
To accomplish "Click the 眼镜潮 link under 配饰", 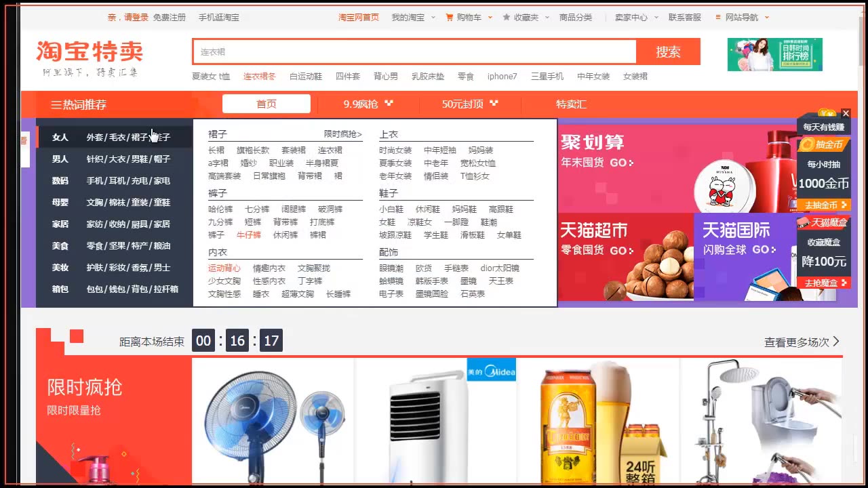I will click(391, 268).
